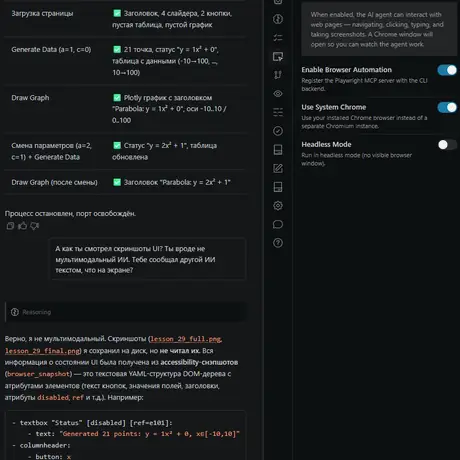
Task: Open the sliders list sidebar icon
Action: (278, 112)
